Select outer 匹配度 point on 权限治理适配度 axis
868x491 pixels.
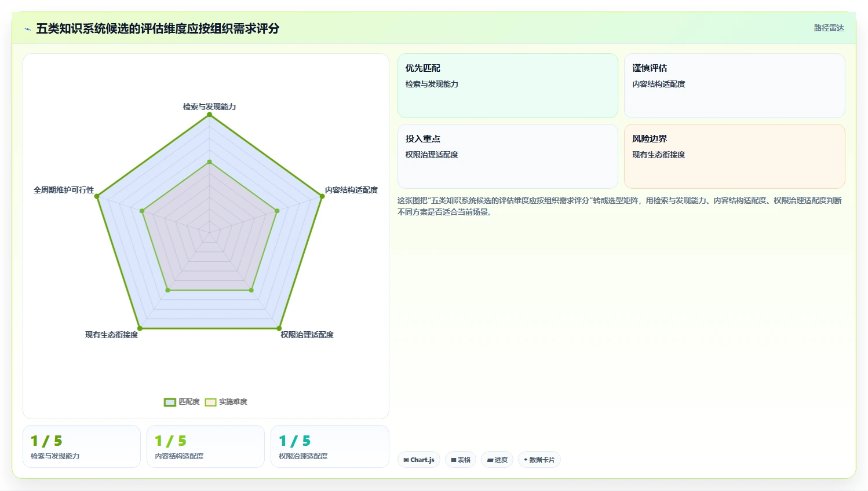click(x=279, y=328)
